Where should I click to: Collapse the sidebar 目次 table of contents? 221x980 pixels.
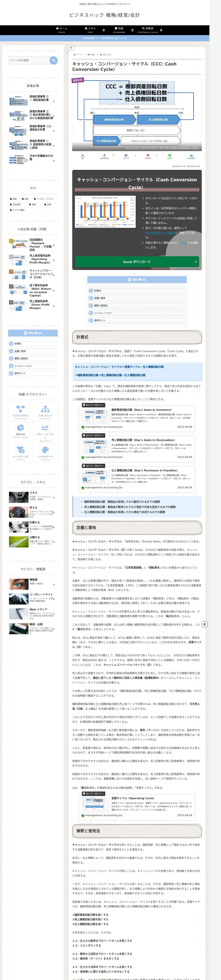coord(33,333)
